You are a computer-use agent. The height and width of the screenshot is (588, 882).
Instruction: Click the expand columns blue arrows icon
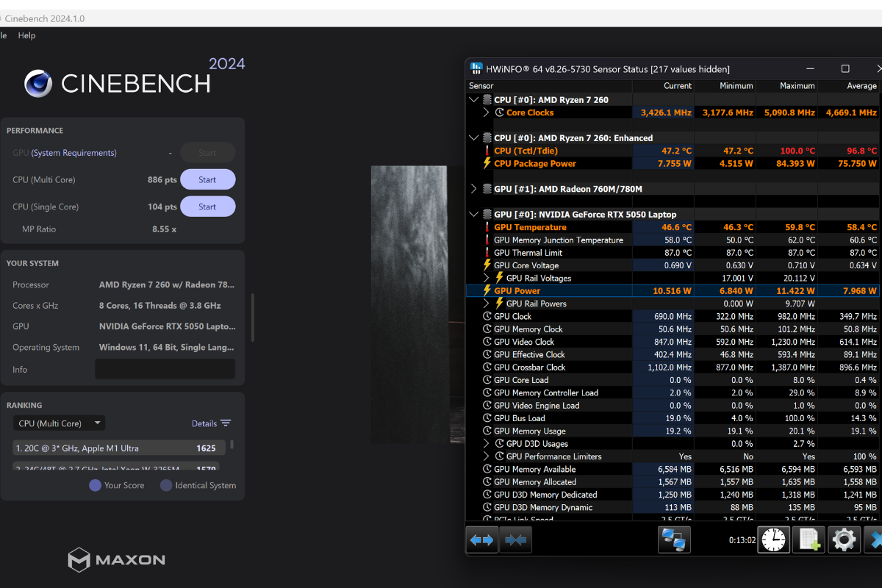pyautogui.click(x=481, y=540)
